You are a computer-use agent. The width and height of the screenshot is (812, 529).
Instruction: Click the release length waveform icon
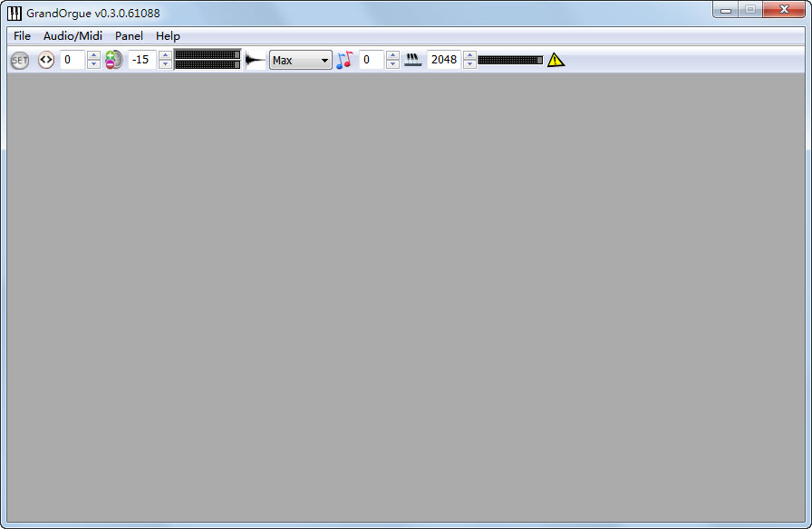pyautogui.click(x=255, y=60)
